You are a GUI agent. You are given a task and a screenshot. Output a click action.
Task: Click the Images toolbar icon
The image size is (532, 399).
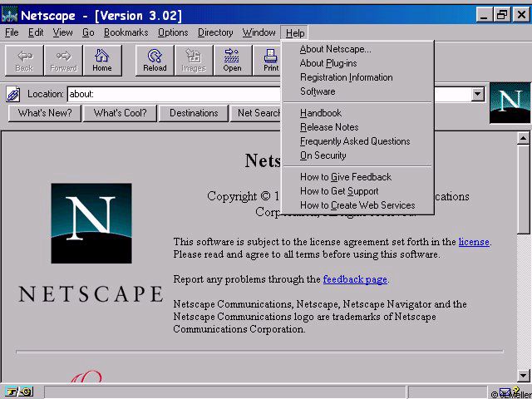(194, 61)
